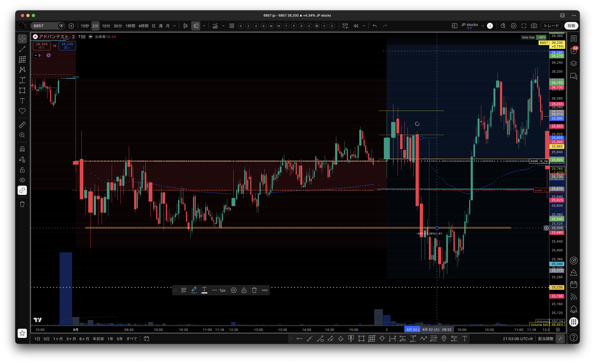
Task: Open more options in floating toolbar
Action: point(265,290)
